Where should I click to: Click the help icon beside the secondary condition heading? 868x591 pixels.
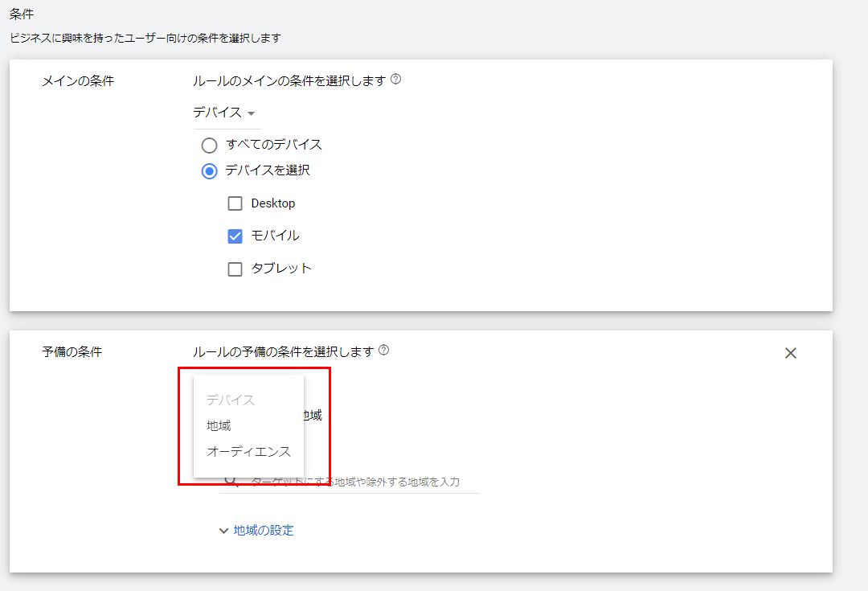[x=383, y=351]
